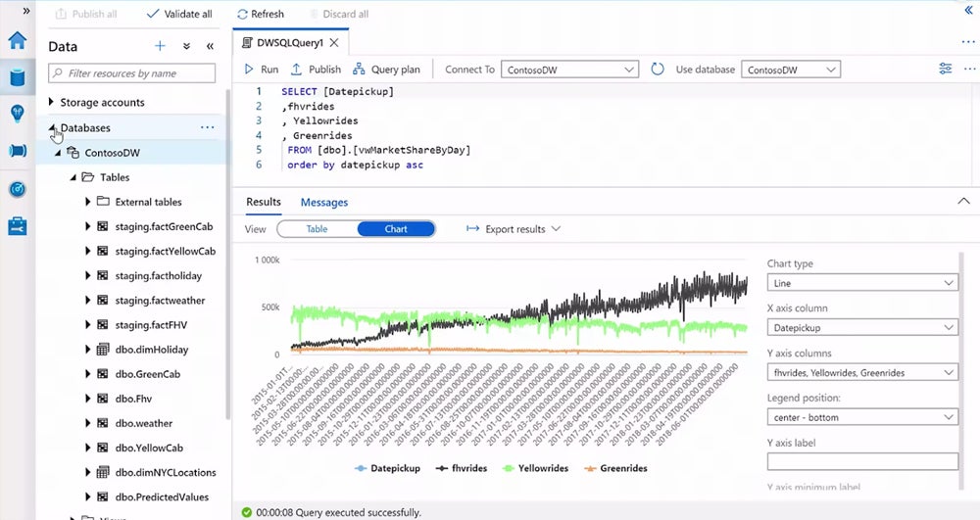
Task: Click the dbo.PredictedValues table icon
Action: pyautogui.click(x=103, y=496)
